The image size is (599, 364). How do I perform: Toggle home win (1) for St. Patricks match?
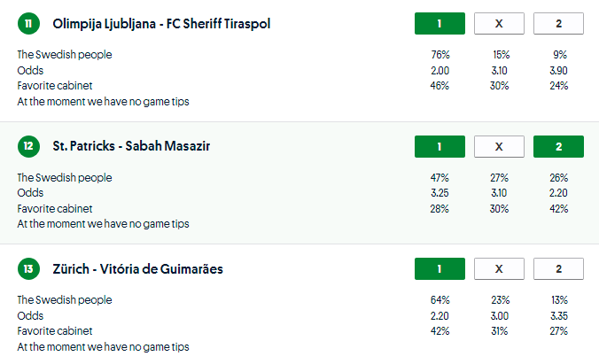coord(440,146)
